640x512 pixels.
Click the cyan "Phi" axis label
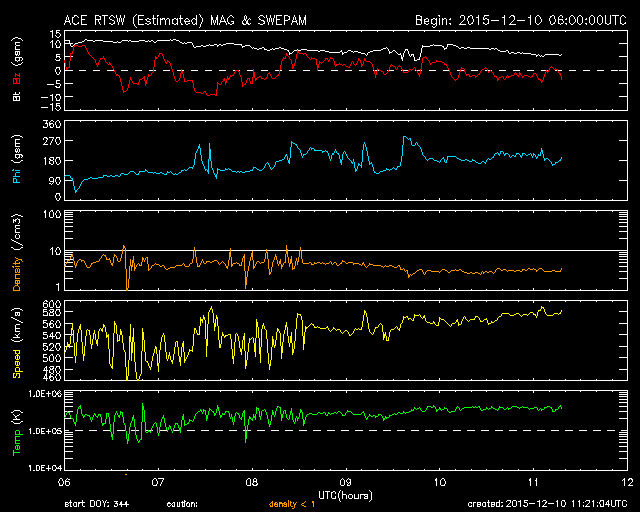(17, 175)
